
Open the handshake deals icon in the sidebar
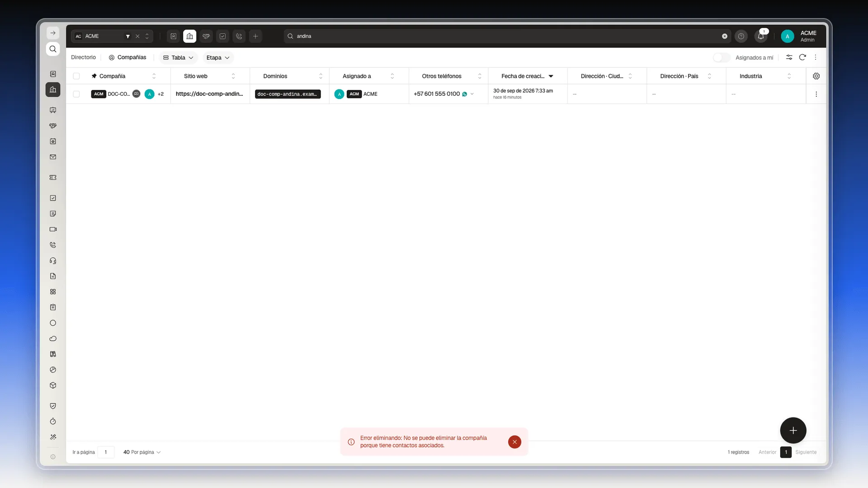53,126
